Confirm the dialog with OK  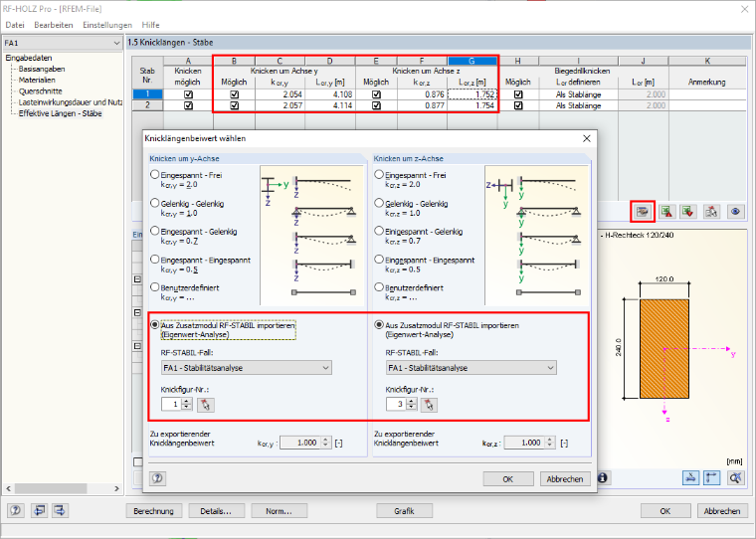pos(508,478)
